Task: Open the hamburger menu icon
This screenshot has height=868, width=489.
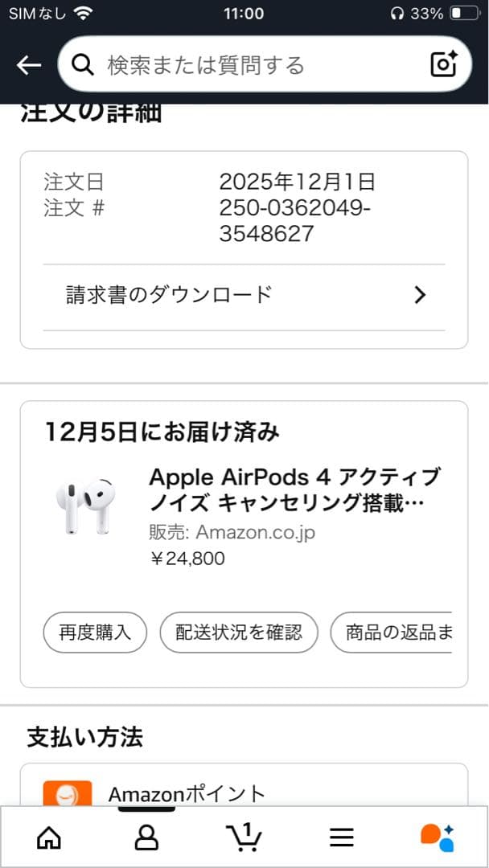Action: point(342,838)
